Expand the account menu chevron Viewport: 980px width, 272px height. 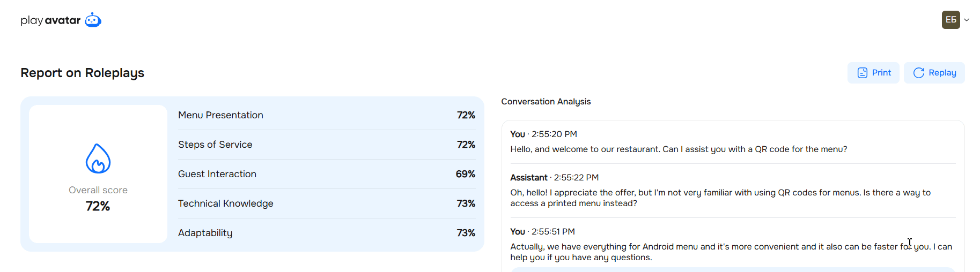click(967, 20)
